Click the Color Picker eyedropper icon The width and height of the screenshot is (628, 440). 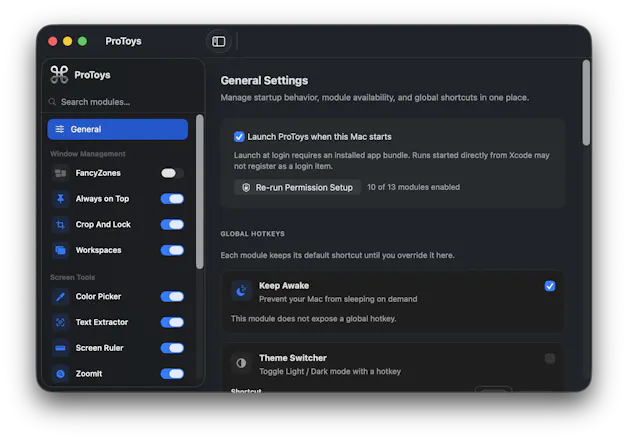(60, 297)
